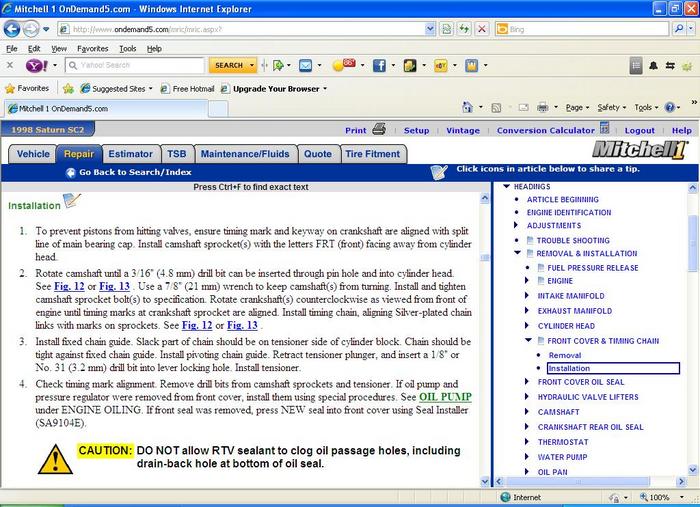
Task: Click the Favorites star icon
Action: pyautogui.click(x=10, y=89)
